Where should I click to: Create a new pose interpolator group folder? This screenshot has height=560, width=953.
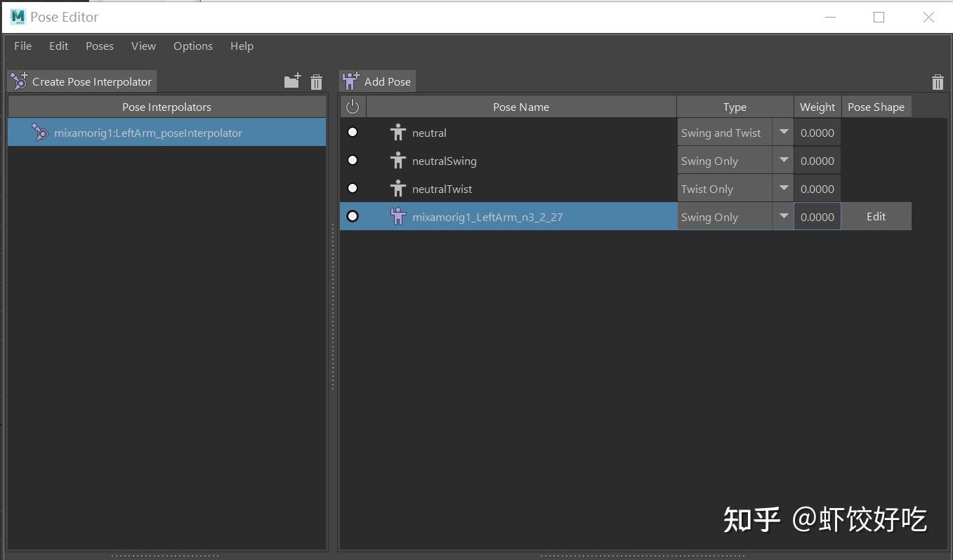point(293,81)
